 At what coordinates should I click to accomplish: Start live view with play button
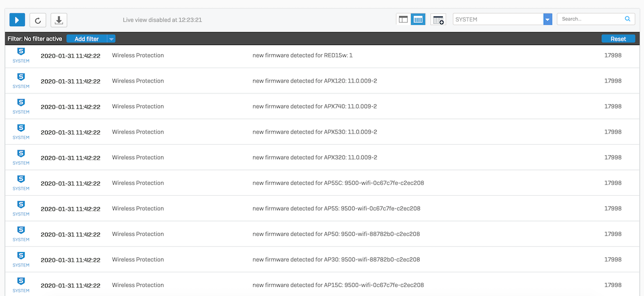[17, 20]
